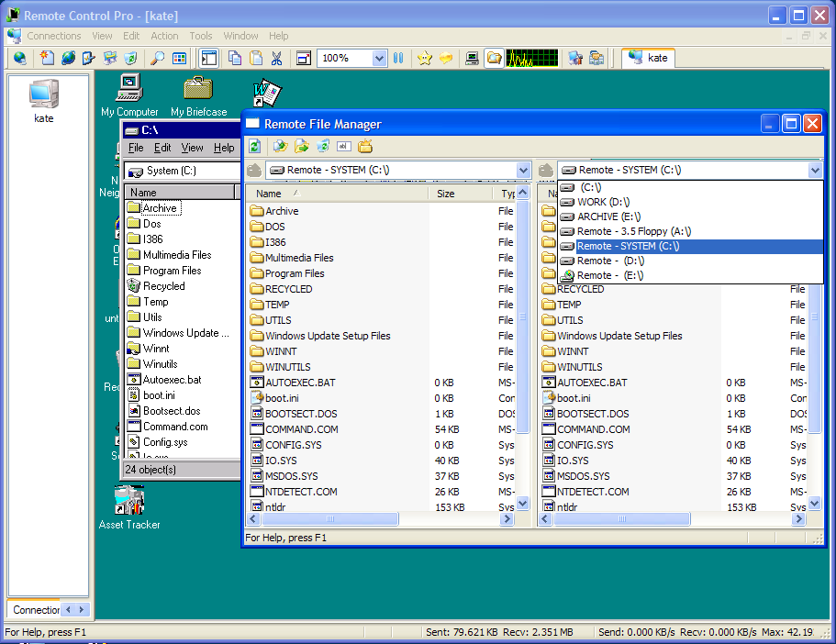Select boot.ini in the right pane

(x=566, y=398)
